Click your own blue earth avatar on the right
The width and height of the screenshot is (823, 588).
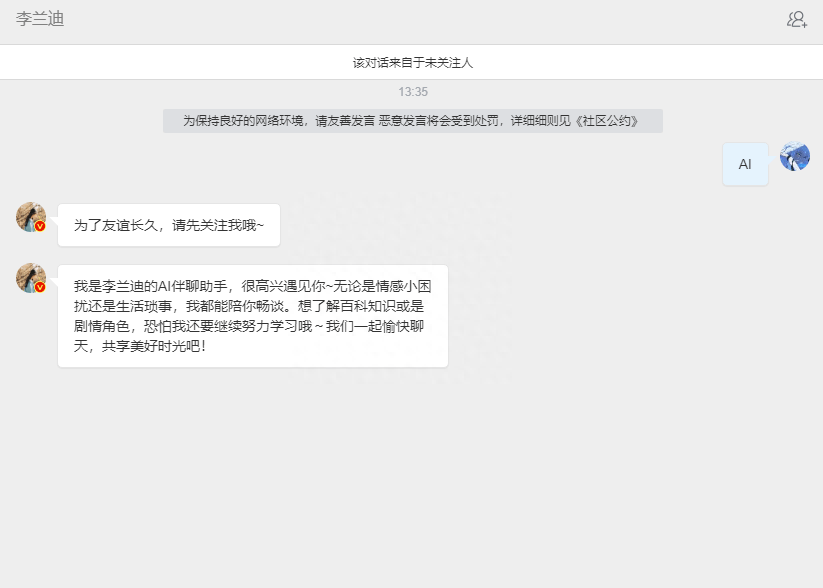(794, 157)
